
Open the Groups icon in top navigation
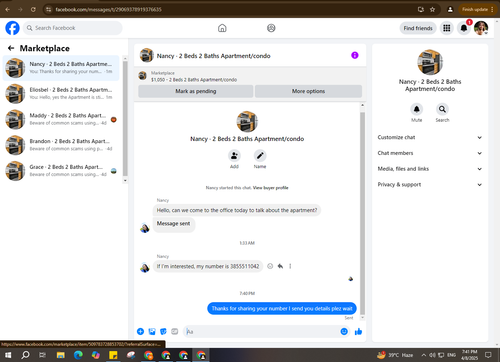tap(271, 28)
